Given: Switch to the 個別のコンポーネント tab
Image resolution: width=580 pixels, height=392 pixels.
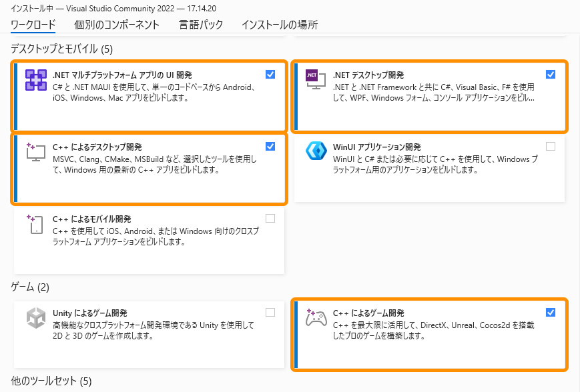Looking at the screenshot, I should [x=117, y=25].
